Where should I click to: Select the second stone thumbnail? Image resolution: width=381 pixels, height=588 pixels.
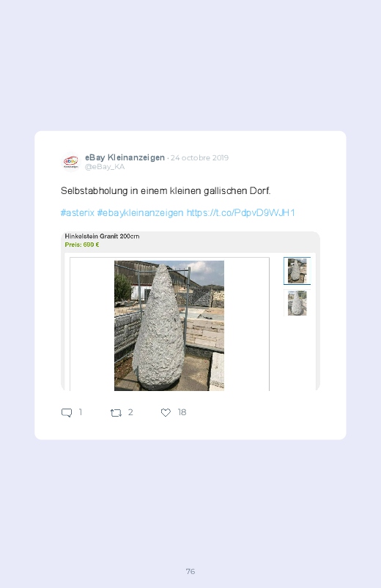pyautogui.click(x=297, y=303)
